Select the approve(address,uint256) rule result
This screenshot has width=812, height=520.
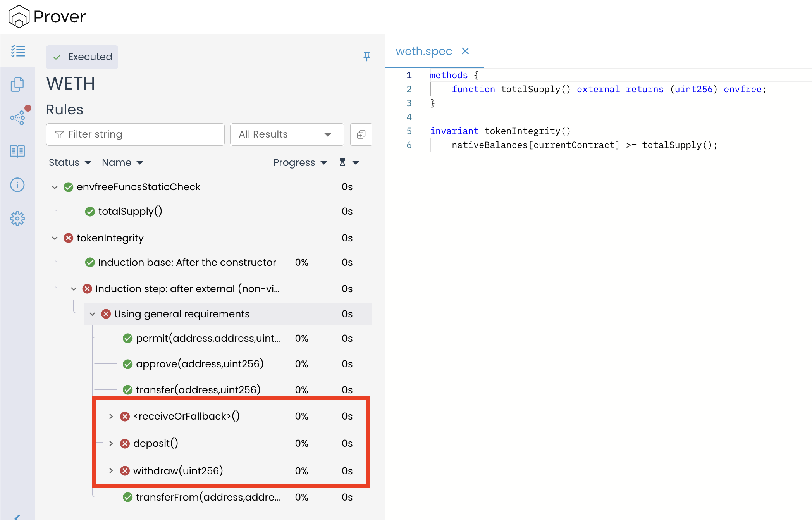(x=200, y=364)
